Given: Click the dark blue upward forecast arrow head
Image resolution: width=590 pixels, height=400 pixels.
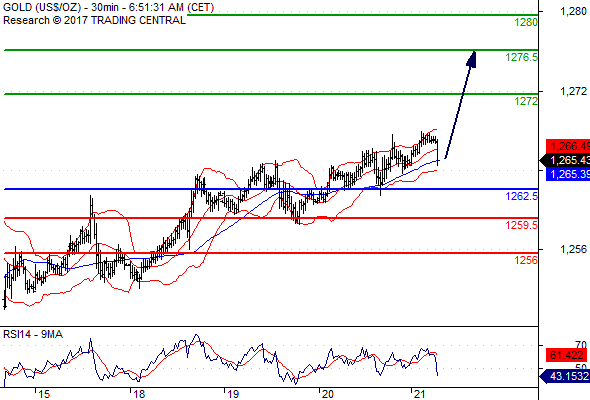Looking at the screenshot, I should click(x=472, y=59).
